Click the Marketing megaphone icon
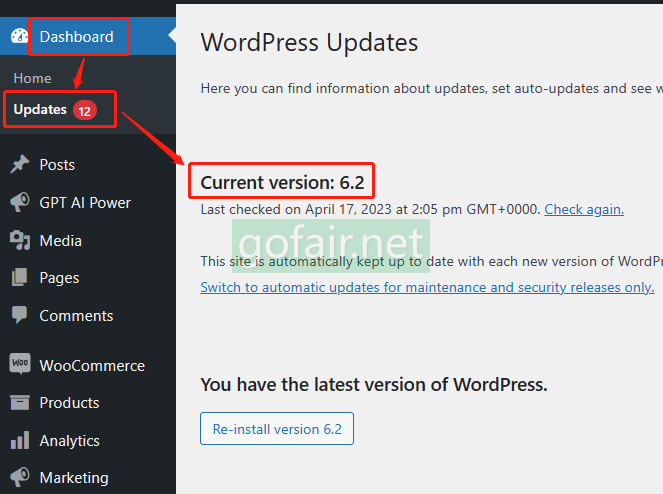 click(x=19, y=477)
